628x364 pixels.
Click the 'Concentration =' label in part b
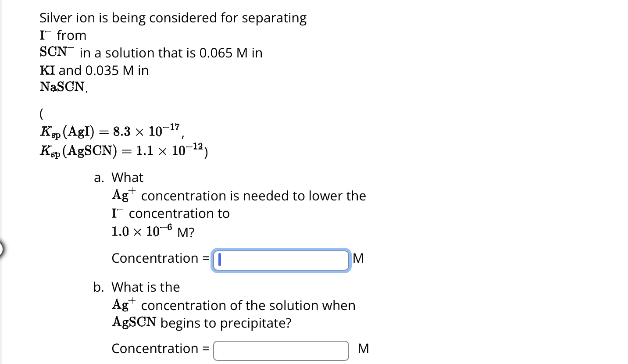[x=159, y=348]
